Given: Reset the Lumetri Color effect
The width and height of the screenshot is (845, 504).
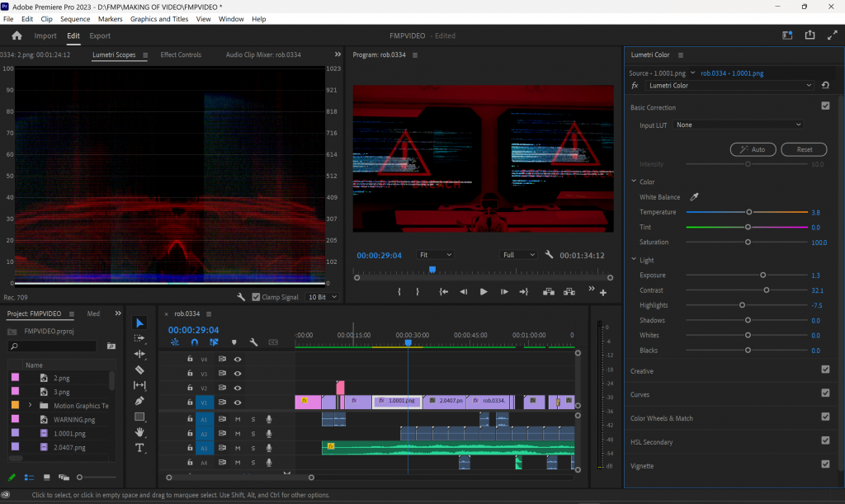Looking at the screenshot, I should pyautogui.click(x=825, y=85).
